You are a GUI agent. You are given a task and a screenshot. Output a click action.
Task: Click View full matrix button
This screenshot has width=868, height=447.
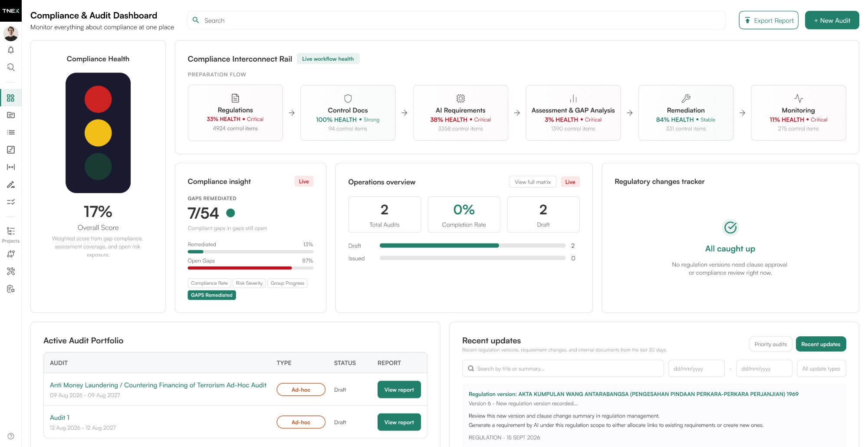coord(533,182)
